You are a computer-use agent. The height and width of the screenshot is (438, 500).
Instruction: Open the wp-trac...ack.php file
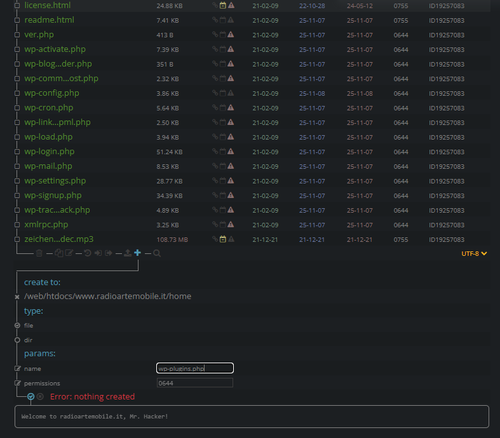pos(57,210)
